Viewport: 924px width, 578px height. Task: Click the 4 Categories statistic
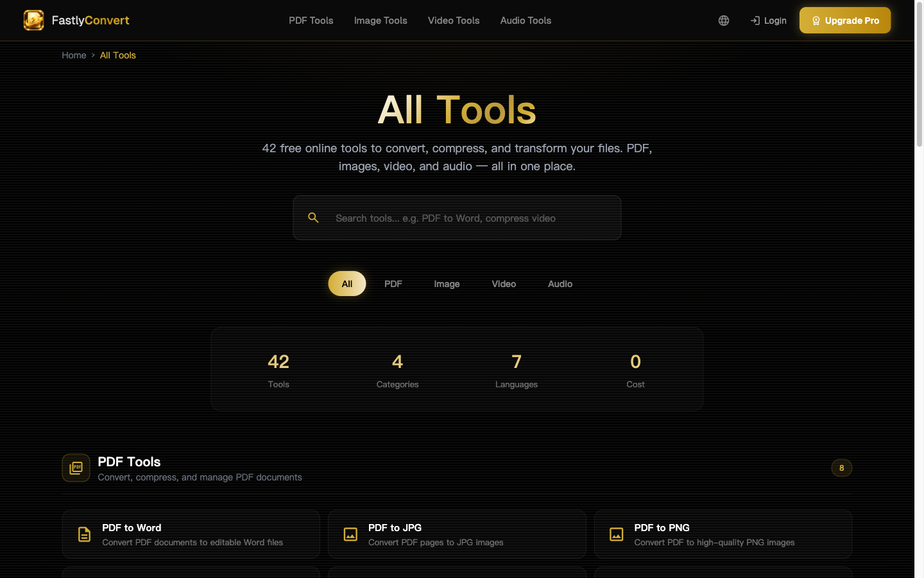tap(398, 370)
